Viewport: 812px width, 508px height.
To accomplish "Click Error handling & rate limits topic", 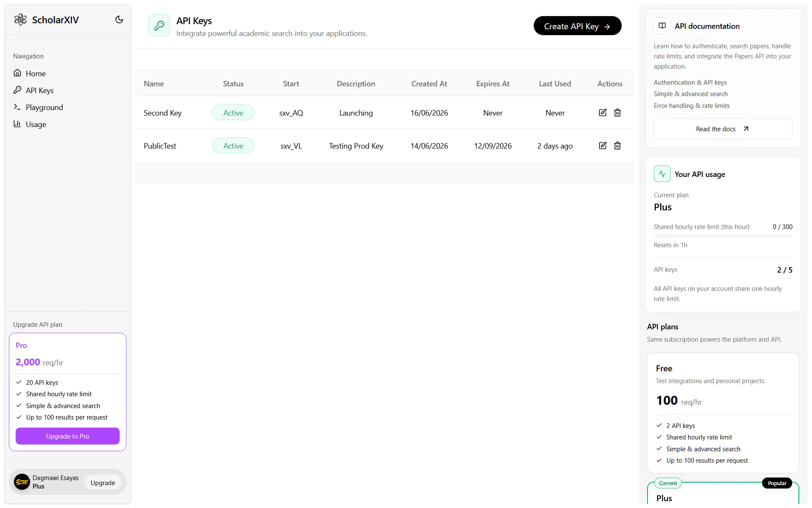I will pyautogui.click(x=691, y=105).
